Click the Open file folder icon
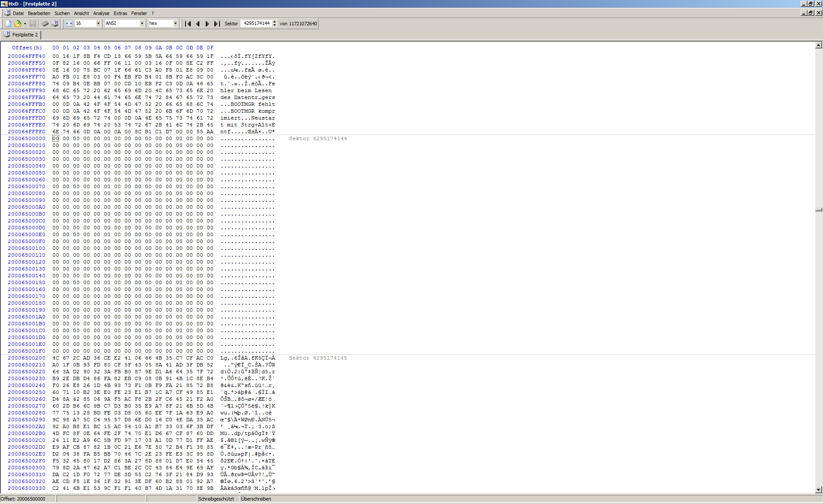 (x=18, y=24)
